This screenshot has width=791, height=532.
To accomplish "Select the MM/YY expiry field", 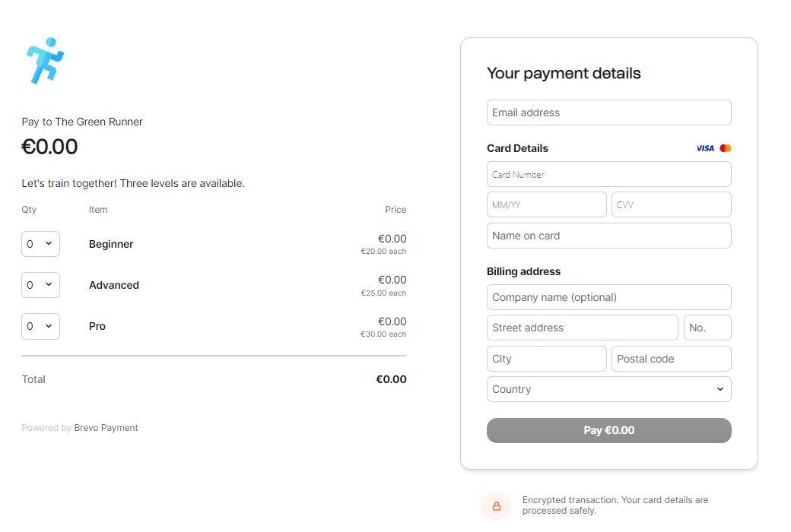I will point(546,204).
